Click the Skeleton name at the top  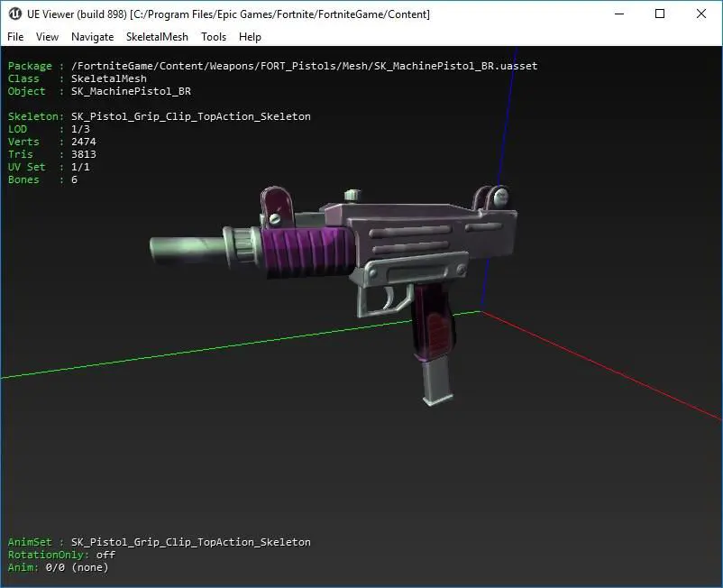tap(191, 116)
